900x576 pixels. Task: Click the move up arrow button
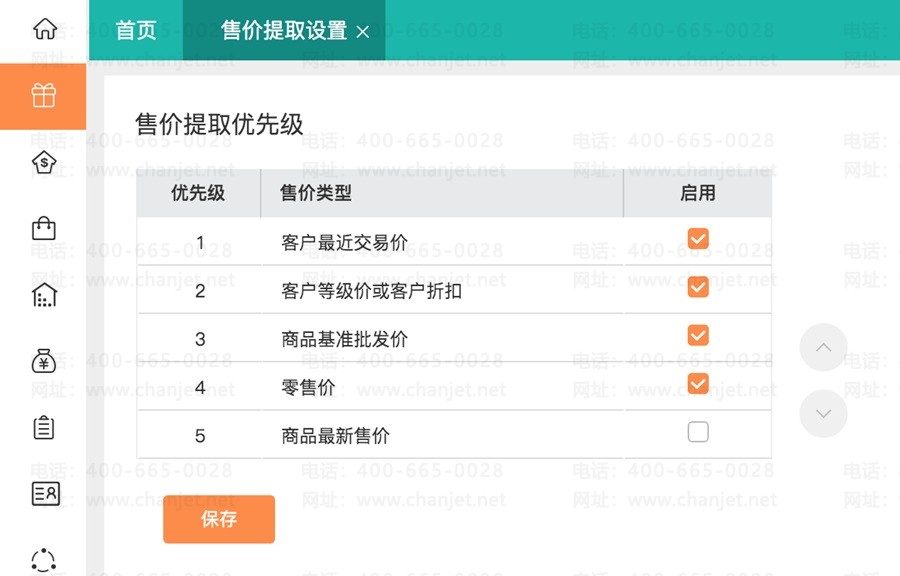[824, 348]
